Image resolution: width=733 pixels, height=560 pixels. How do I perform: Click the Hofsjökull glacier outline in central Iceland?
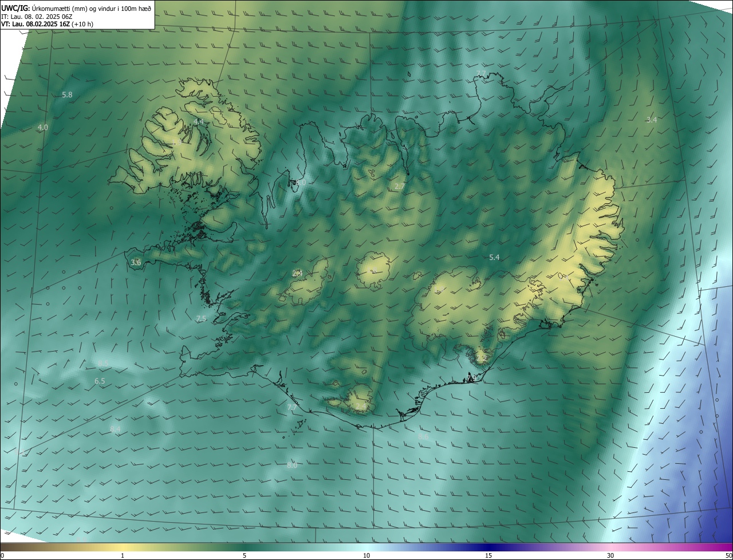pyautogui.click(x=373, y=270)
